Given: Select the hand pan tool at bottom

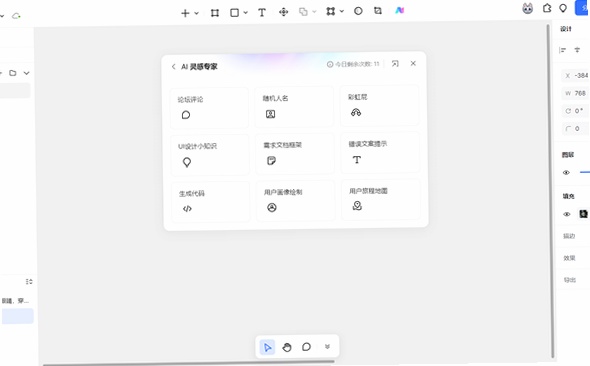Looking at the screenshot, I should (287, 347).
